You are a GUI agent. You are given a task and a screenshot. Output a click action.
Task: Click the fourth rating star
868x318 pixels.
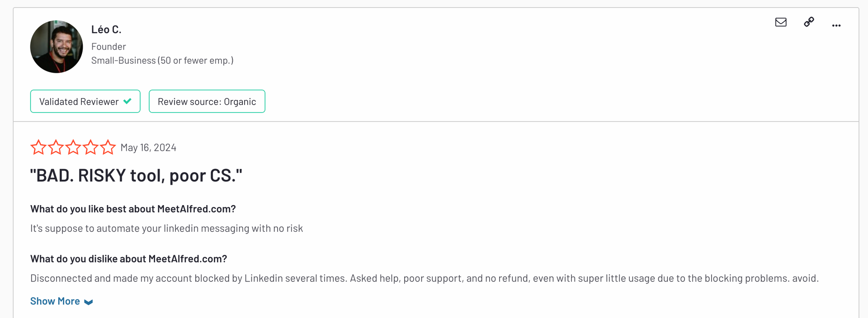coord(90,147)
